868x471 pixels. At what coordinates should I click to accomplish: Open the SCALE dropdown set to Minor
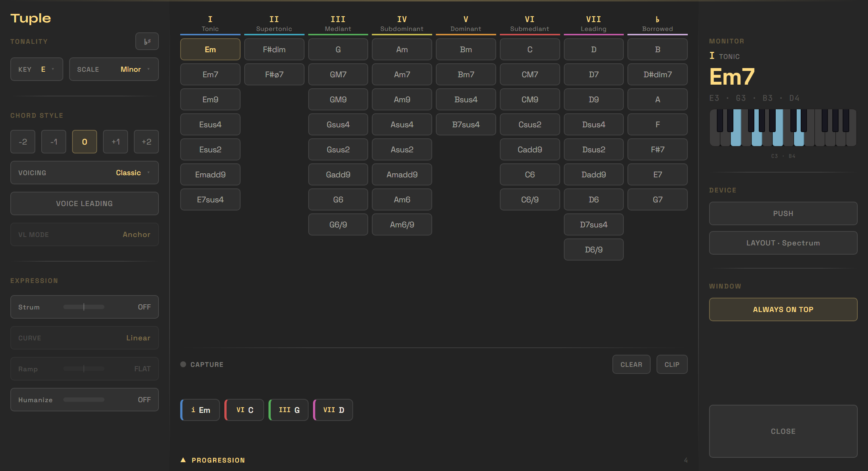pyautogui.click(x=114, y=69)
